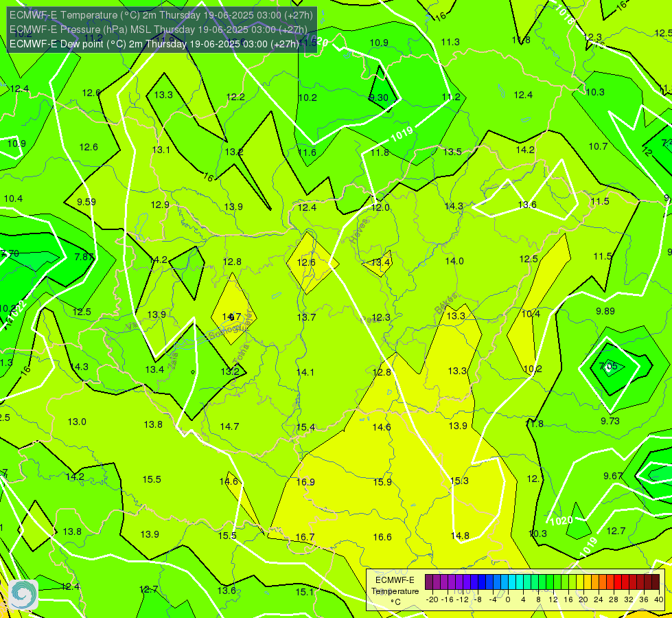This screenshot has width=672, height=618.
Task: Click the 7.05 value in the green diamond
Action: coord(609,366)
